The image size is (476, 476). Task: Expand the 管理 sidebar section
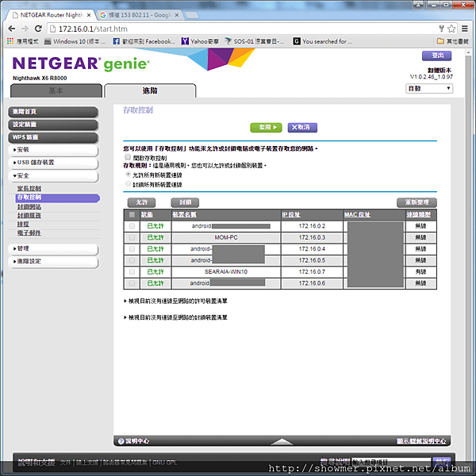(x=53, y=248)
